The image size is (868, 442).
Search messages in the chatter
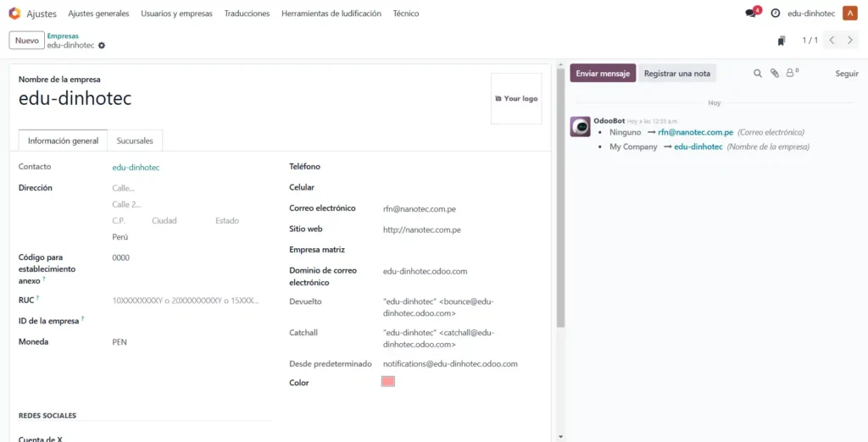point(757,73)
